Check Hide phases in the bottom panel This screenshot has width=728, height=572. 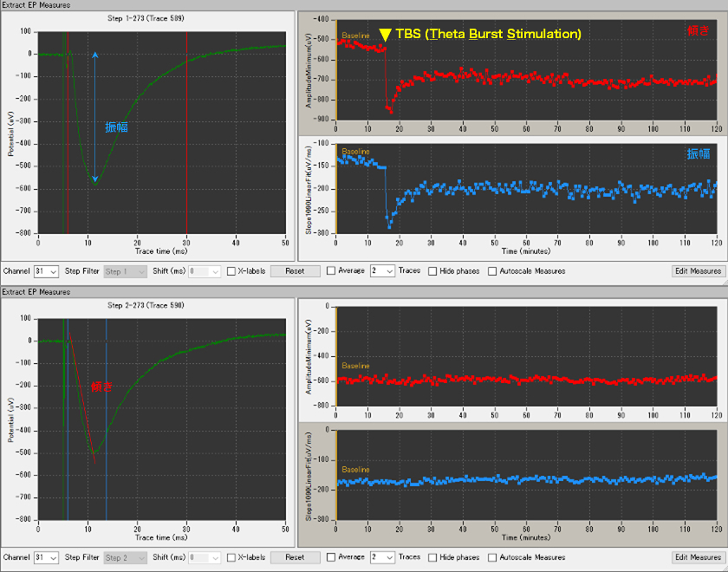click(432, 557)
